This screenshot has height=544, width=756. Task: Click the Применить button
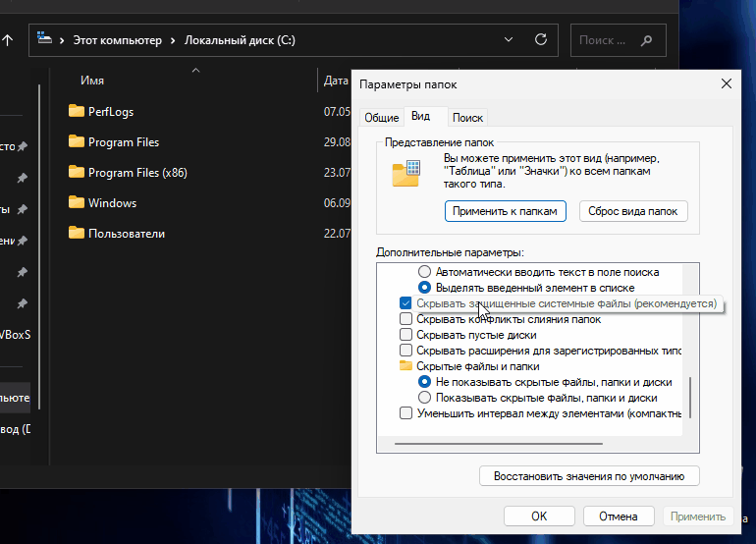[698, 517]
